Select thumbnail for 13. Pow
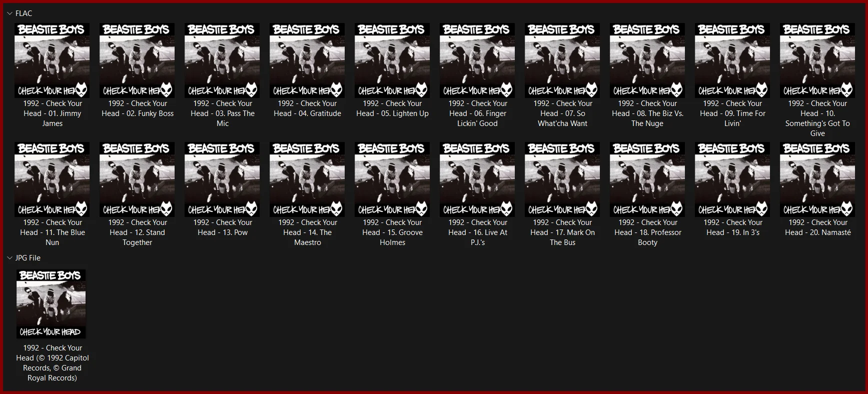 point(222,179)
